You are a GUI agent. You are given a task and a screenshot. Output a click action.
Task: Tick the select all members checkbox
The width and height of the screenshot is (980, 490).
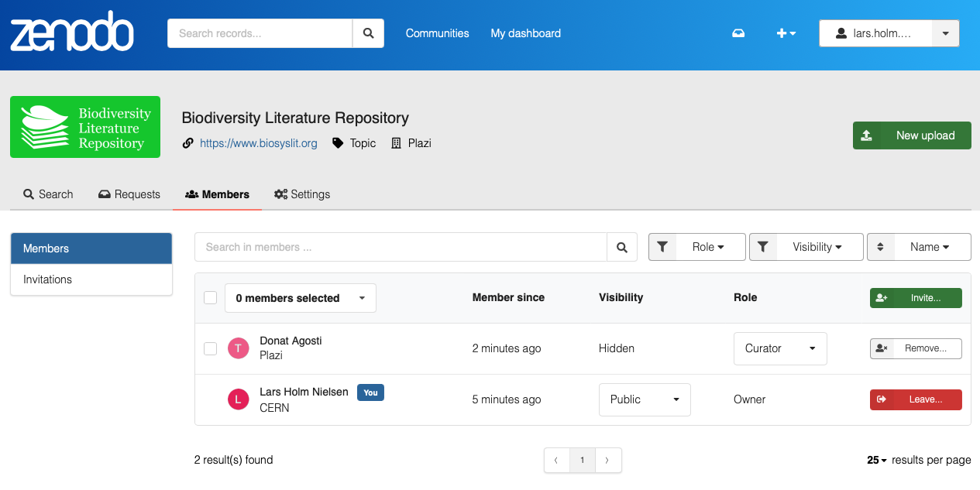click(210, 298)
